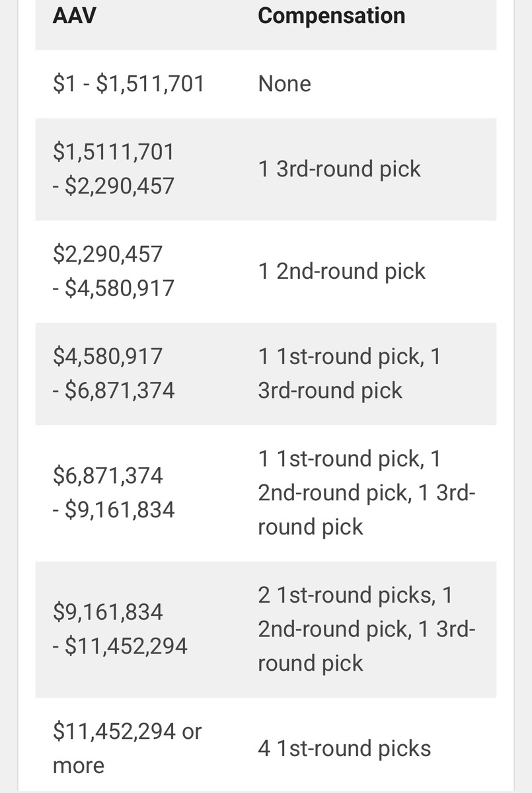Image resolution: width=532 pixels, height=793 pixels.
Task: Select the '$1 - $1,511,701' AAV cell
Action: (x=128, y=84)
